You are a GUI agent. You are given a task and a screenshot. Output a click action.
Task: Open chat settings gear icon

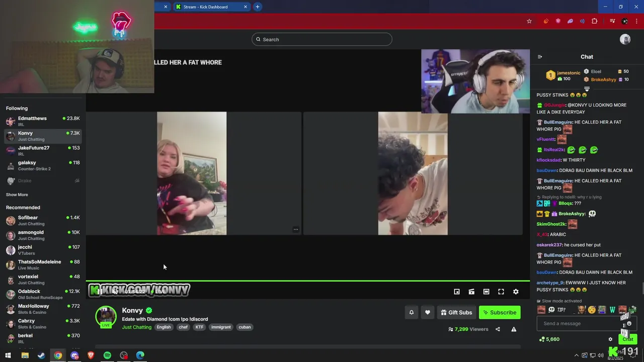(610, 339)
